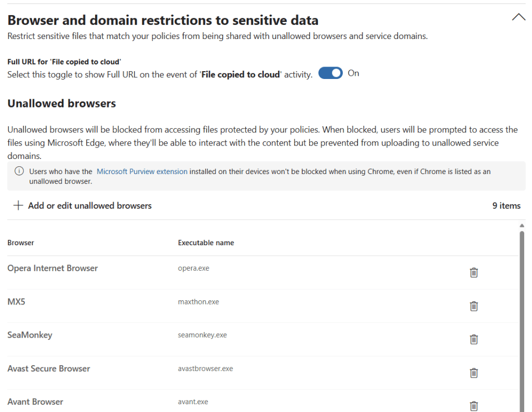
Task: Click trash icon for MX5 browser
Action: [x=474, y=306]
